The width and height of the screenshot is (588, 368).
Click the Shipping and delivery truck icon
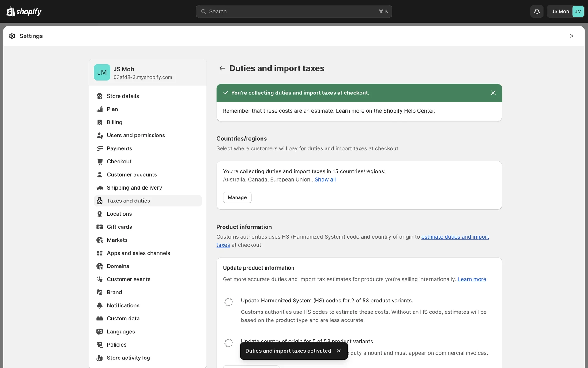(100, 188)
